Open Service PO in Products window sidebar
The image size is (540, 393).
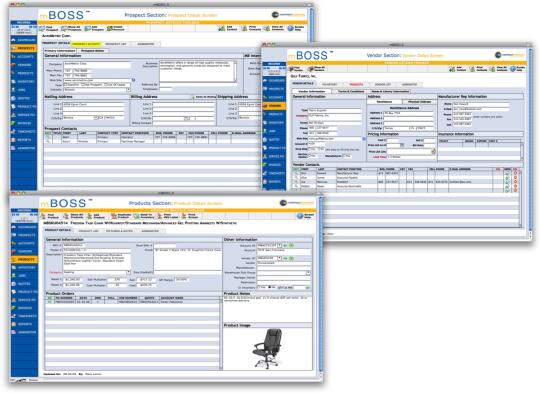click(x=24, y=300)
